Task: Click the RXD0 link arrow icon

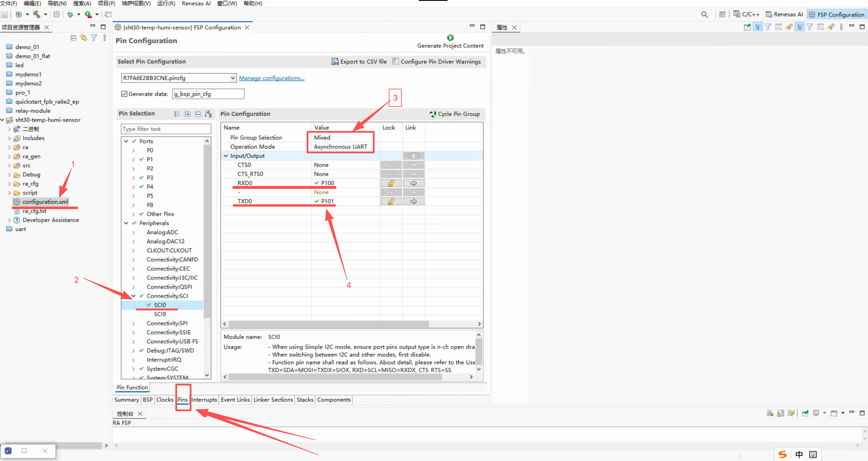Action: click(413, 183)
